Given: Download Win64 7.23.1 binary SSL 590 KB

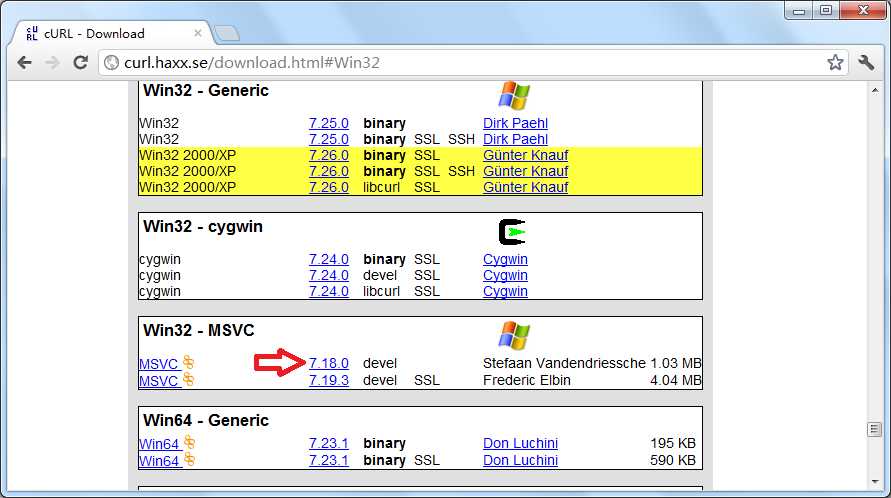Looking at the screenshot, I should pos(328,460).
